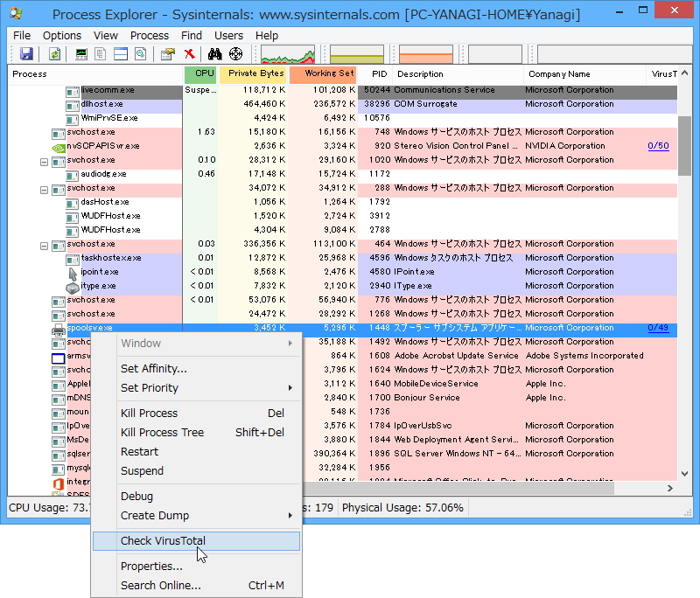Click the Refresh toolbar icon
This screenshot has height=598, width=700.
pos(53,52)
